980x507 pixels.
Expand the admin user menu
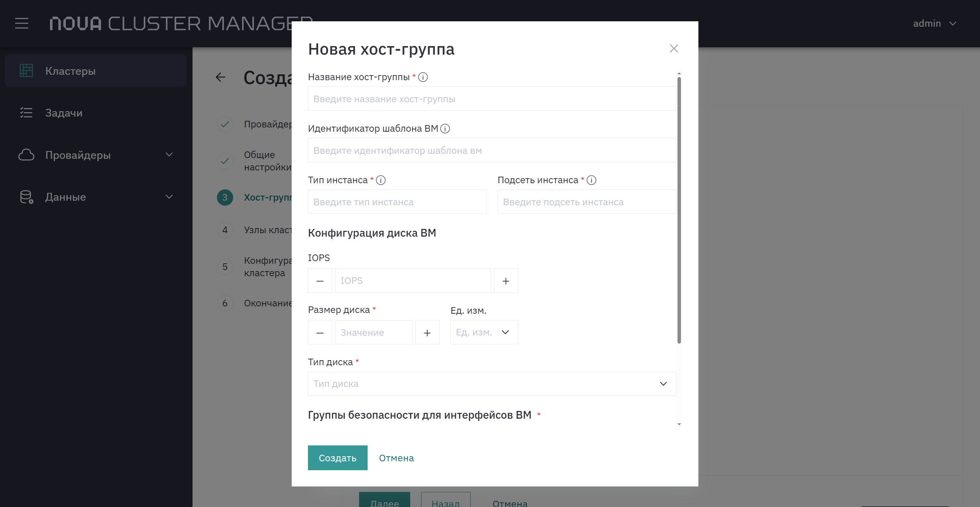[935, 24]
